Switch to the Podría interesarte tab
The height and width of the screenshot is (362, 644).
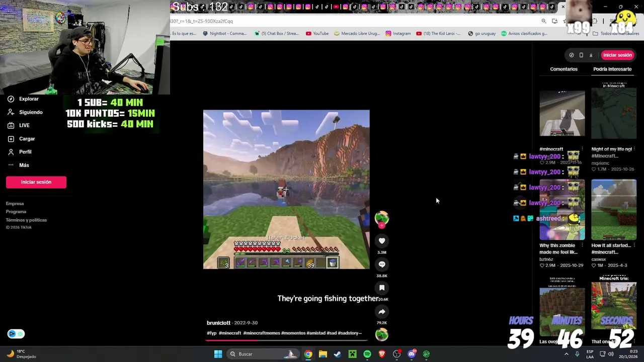(612, 69)
